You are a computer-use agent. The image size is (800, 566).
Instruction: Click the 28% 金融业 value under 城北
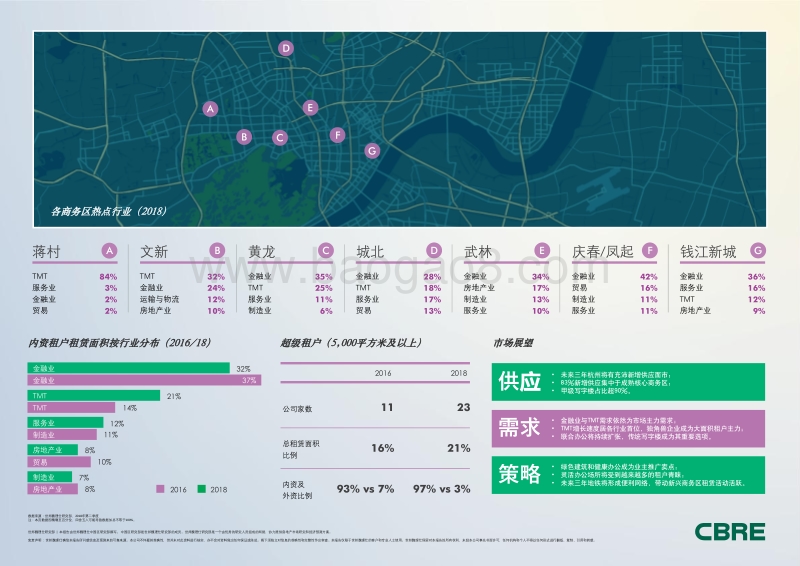click(x=432, y=277)
